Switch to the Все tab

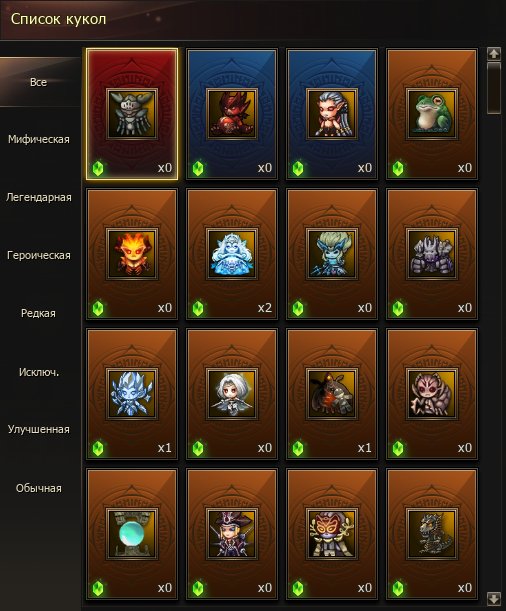(x=39, y=82)
